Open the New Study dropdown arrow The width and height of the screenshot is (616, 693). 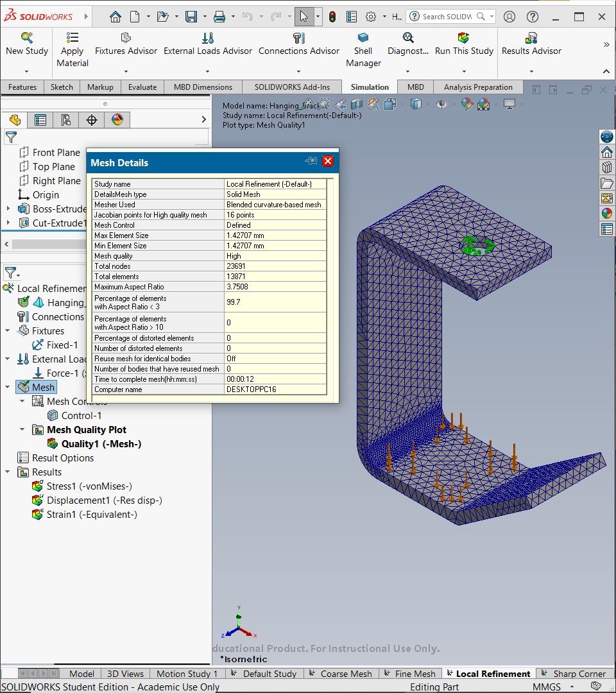[x=26, y=71]
